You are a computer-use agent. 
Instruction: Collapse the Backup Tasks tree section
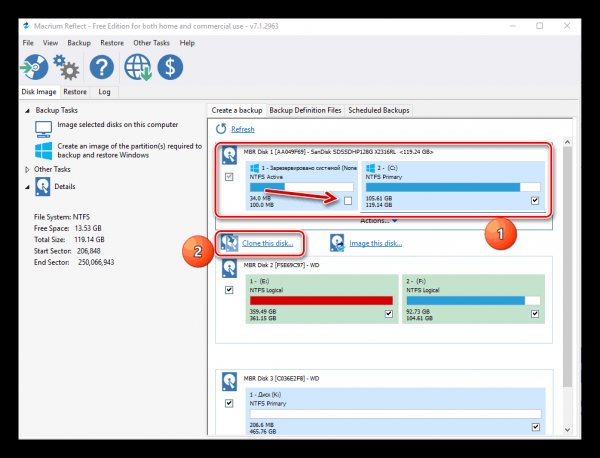[27, 111]
